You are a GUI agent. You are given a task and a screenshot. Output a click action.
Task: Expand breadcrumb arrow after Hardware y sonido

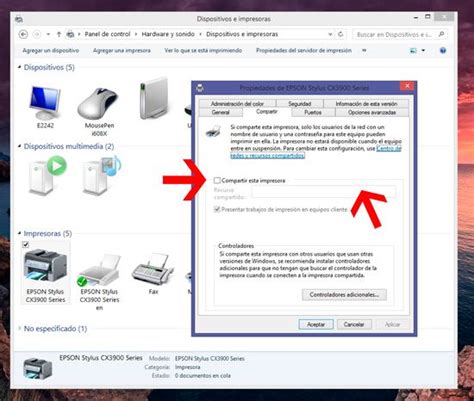pos(200,34)
